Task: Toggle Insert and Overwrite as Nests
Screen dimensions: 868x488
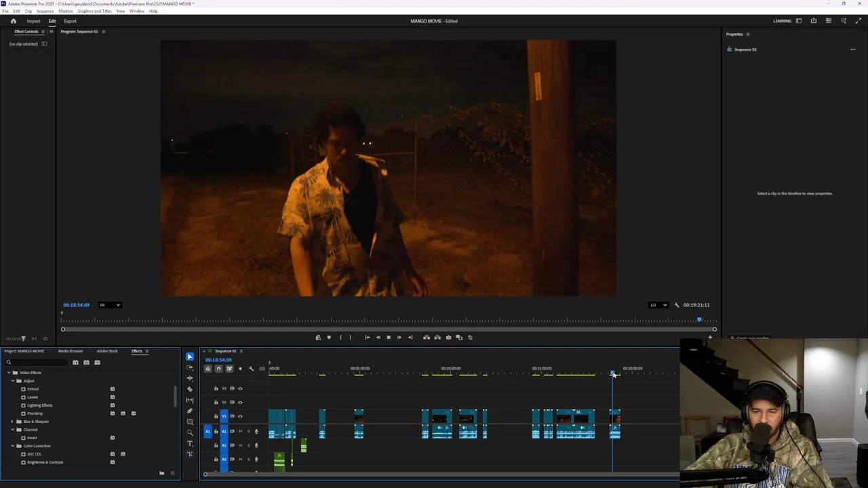Action: [208, 369]
